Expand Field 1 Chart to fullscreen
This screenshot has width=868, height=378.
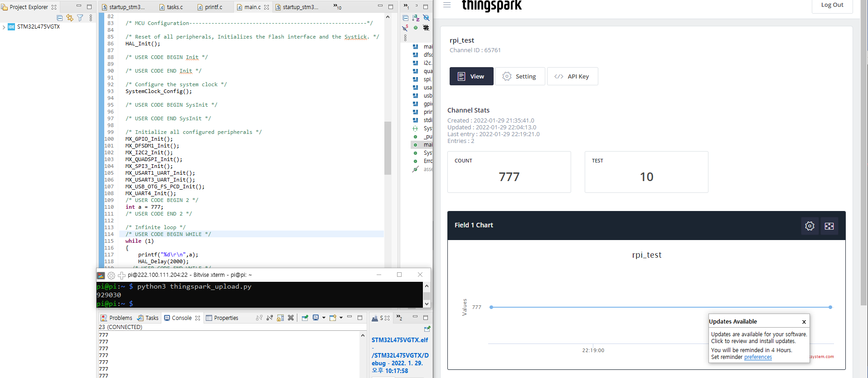point(829,226)
